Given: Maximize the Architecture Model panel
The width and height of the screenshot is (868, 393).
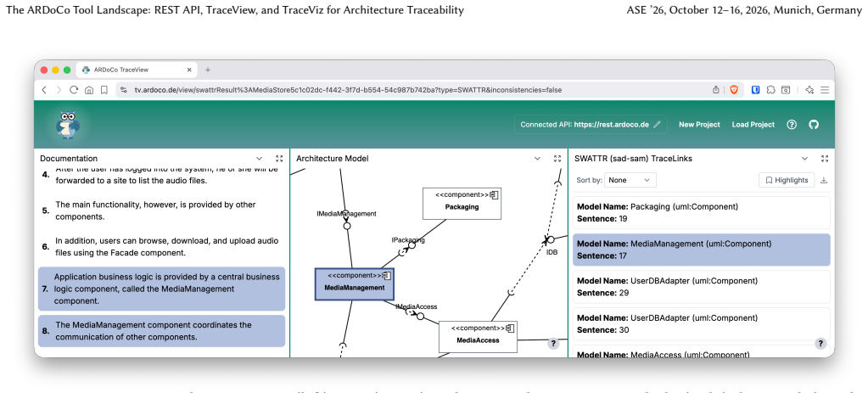Looking at the screenshot, I should point(557,159).
